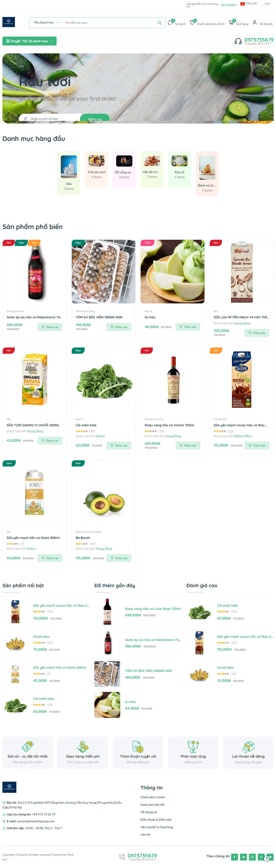Open the Twitter footer icon
The width and height of the screenshot is (276, 868).
[x=243, y=856]
